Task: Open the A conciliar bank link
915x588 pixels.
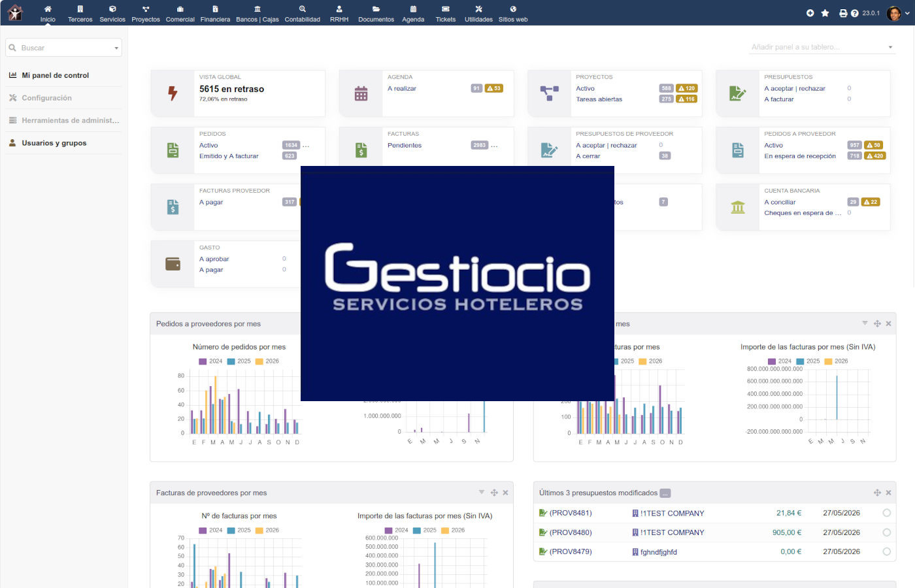Action: point(780,203)
